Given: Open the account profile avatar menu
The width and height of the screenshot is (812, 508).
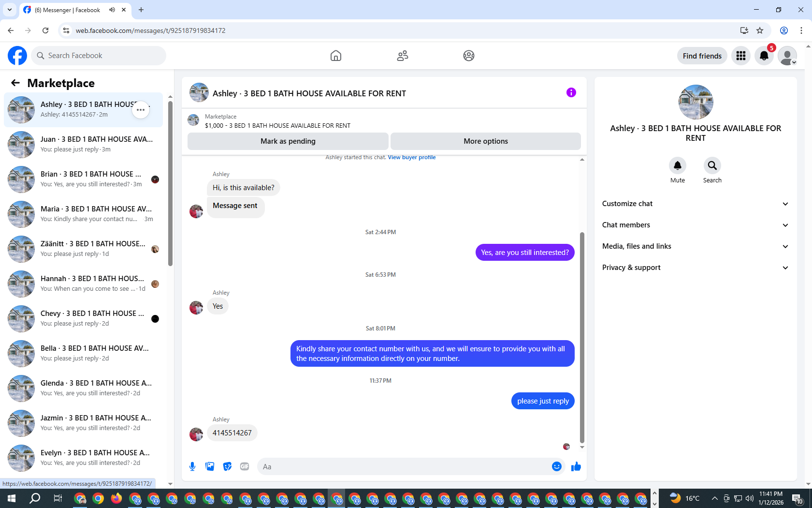Looking at the screenshot, I should pos(787,56).
